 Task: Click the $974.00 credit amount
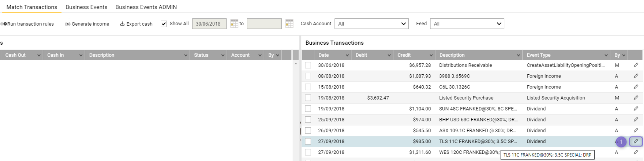tap(422, 120)
